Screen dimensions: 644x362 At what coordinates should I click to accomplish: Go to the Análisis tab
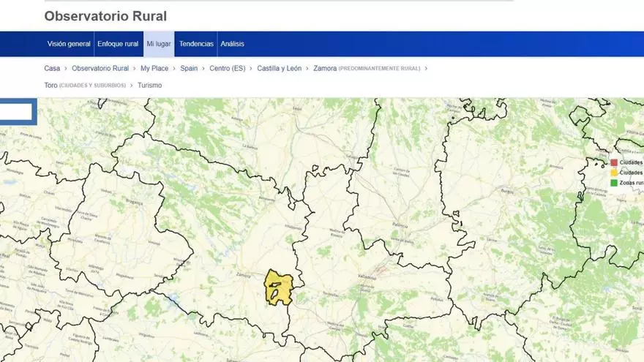(233, 44)
